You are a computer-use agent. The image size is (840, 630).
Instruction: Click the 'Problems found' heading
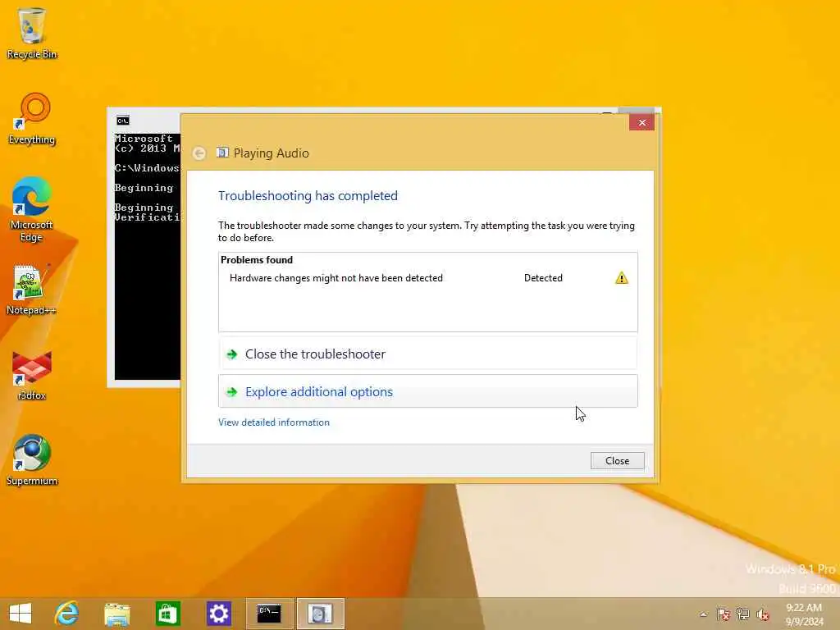(x=257, y=260)
